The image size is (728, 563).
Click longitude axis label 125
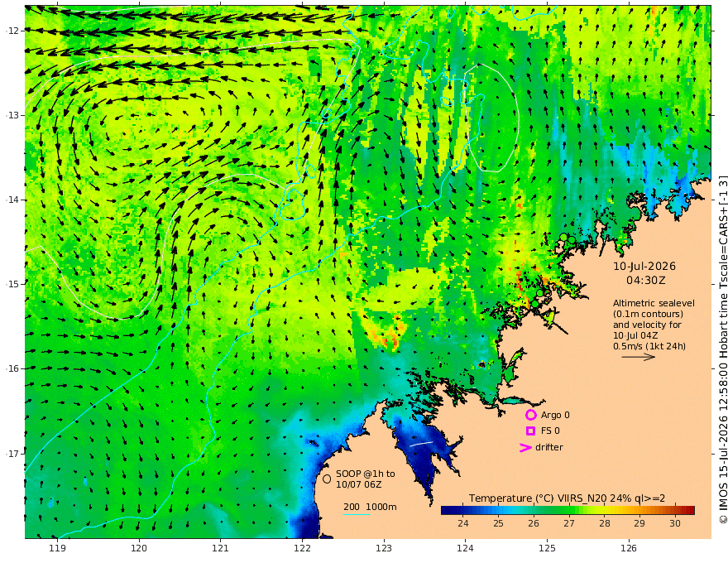(548, 548)
